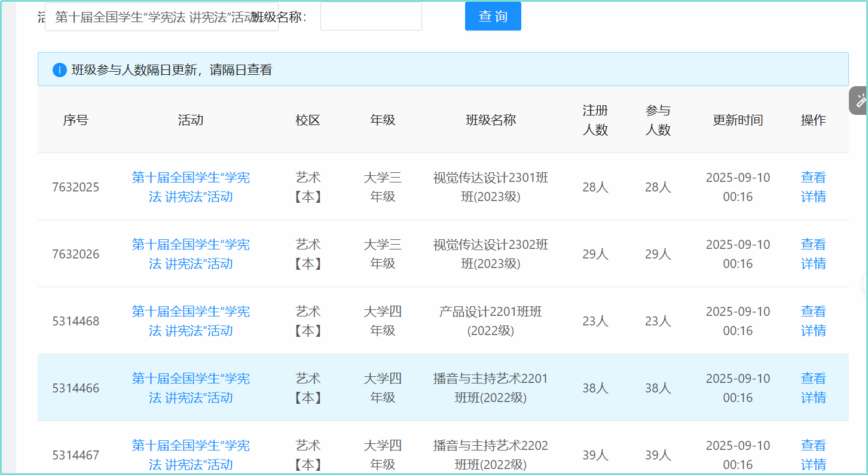868x475 pixels.
Task: Click the 序号 column header
Action: 75,120
